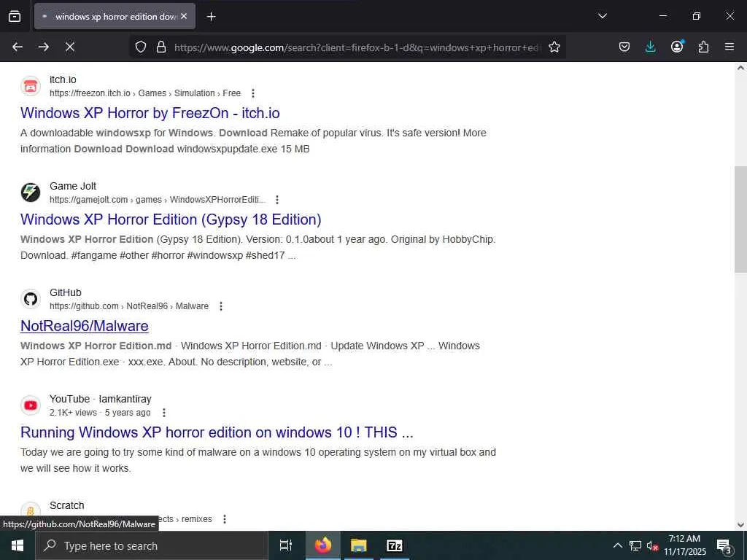Open 'Running Windows XP horror edition on windows 10'
The image size is (747, 560).
click(x=217, y=432)
